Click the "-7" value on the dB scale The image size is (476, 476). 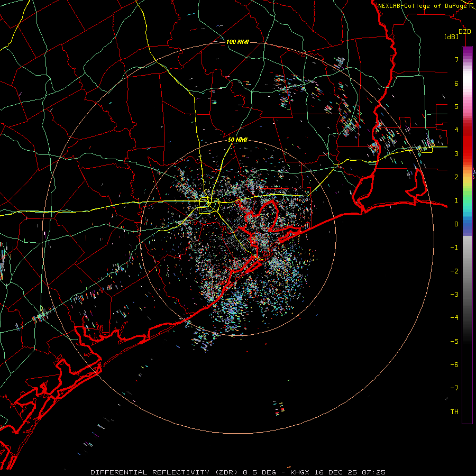click(x=454, y=388)
